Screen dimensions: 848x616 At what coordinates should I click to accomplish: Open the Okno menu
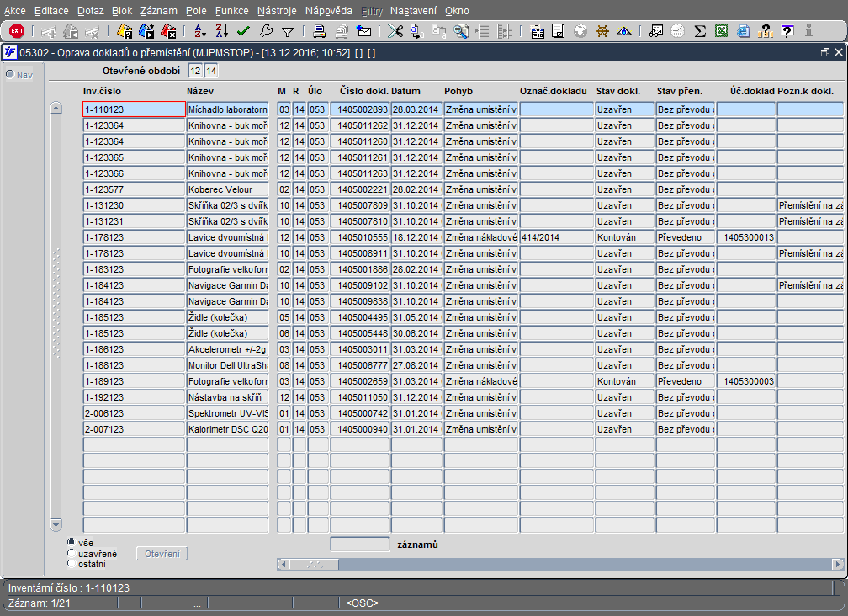pyautogui.click(x=457, y=10)
